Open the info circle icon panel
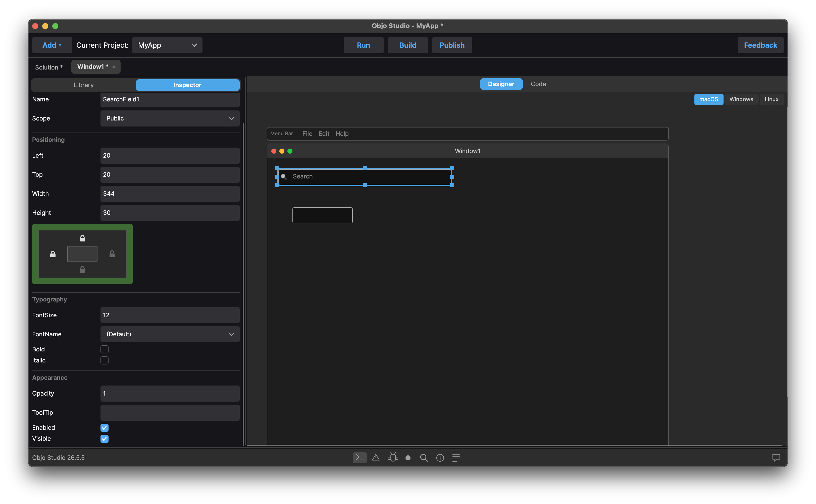Image resolution: width=816 pixels, height=504 pixels. [440, 458]
